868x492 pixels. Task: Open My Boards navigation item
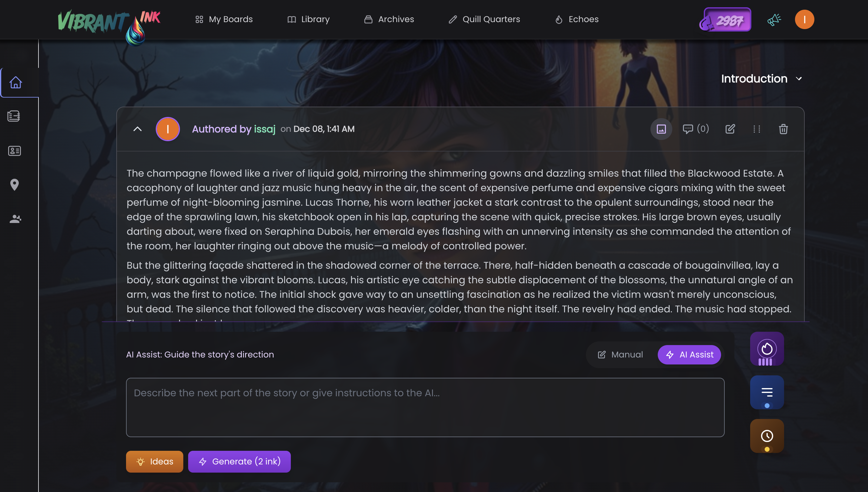point(224,19)
